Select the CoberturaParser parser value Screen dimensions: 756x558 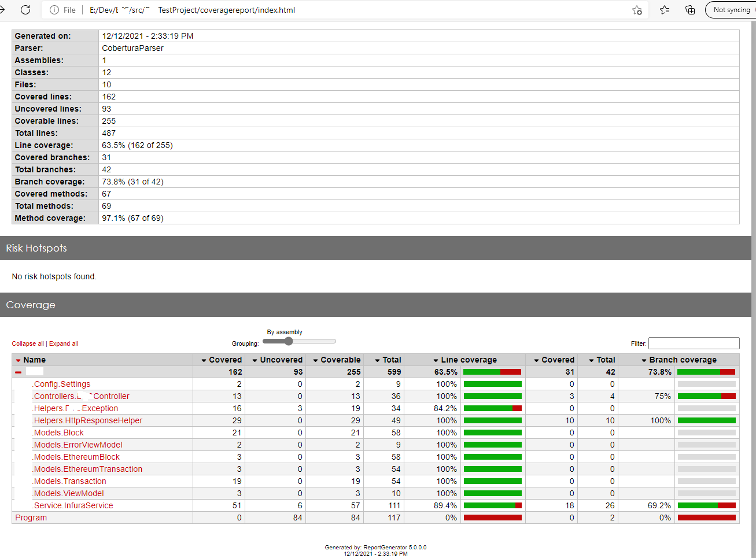pyautogui.click(x=132, y=48)
